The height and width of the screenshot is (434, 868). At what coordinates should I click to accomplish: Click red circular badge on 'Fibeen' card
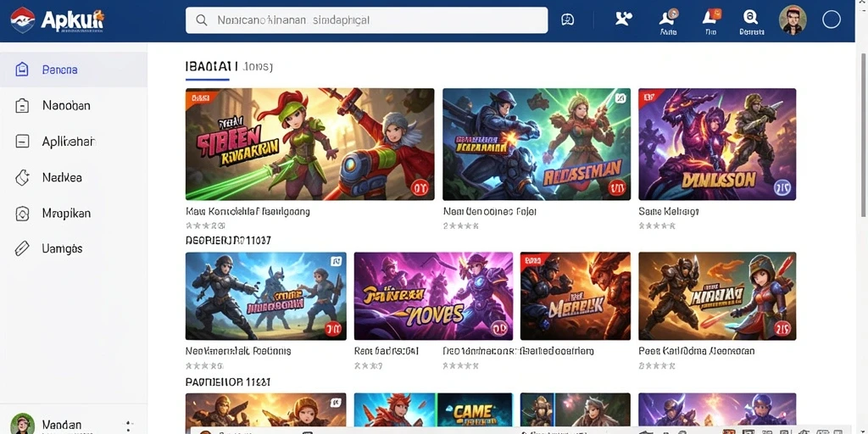[x=420, y=187]
